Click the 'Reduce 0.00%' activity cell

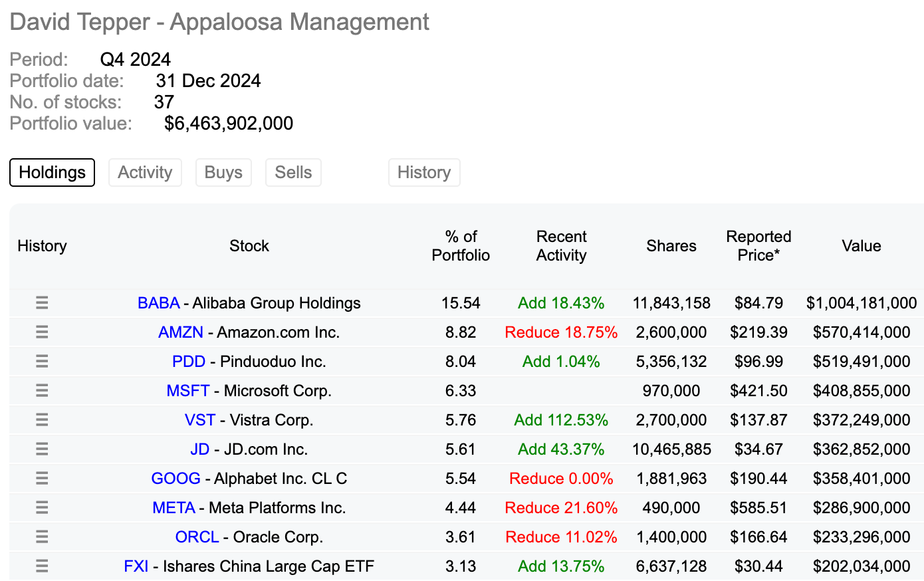coord(561,479)
